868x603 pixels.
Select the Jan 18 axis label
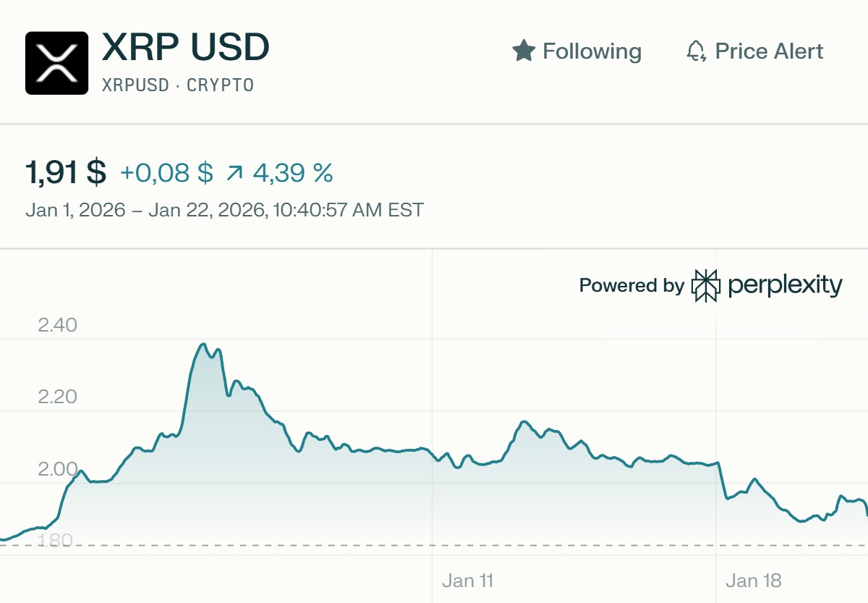754,580
